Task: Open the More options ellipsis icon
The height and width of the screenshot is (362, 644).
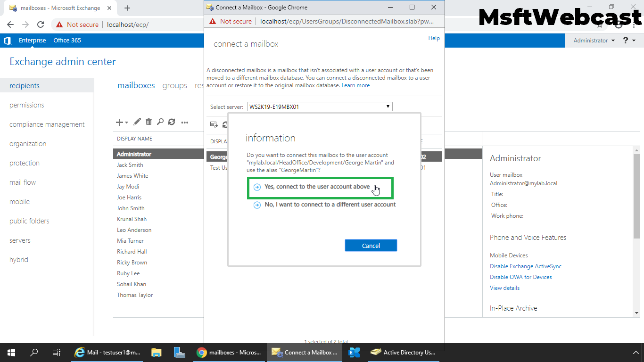Action: (184, 123)
